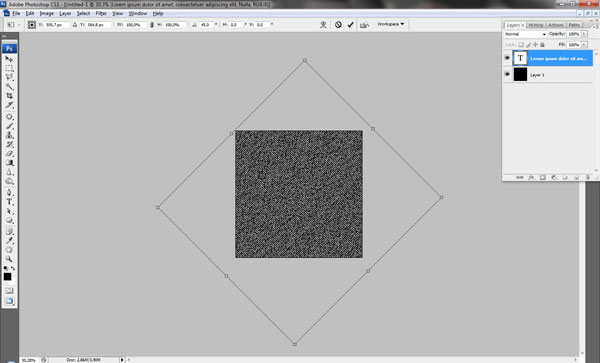The width and height of the screenshot is (600, 363).
Task: Commit the transform with the checkmark
Action: point(351,24)
